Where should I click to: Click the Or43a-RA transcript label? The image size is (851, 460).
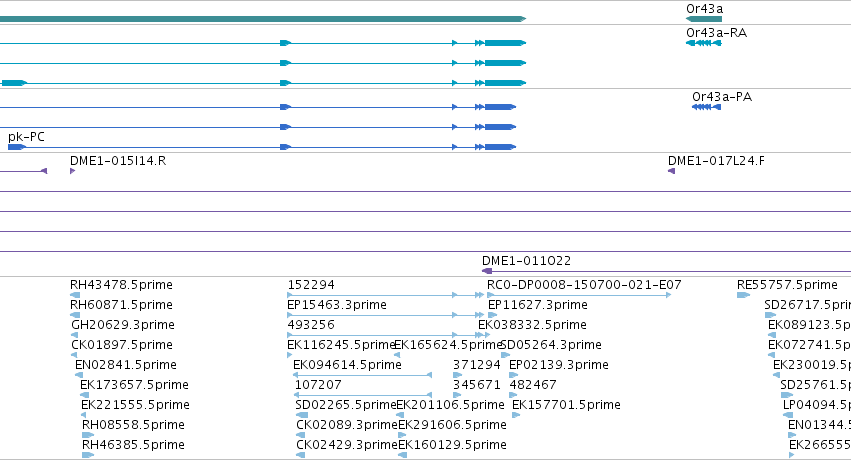point(716,33)
